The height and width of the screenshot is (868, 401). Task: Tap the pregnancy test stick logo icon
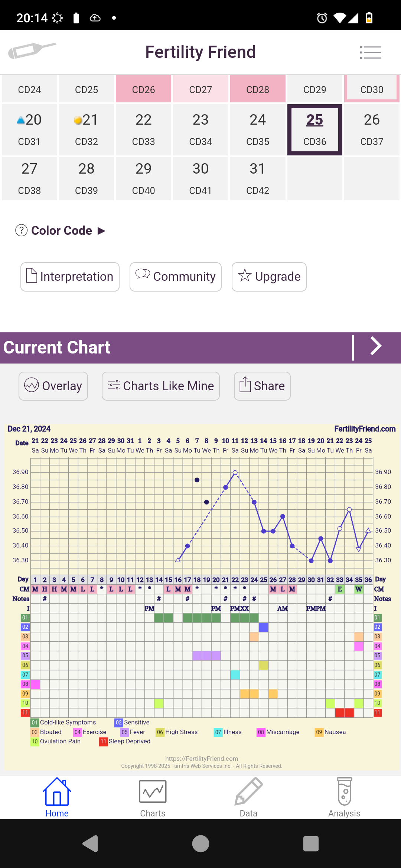point(32,50)
